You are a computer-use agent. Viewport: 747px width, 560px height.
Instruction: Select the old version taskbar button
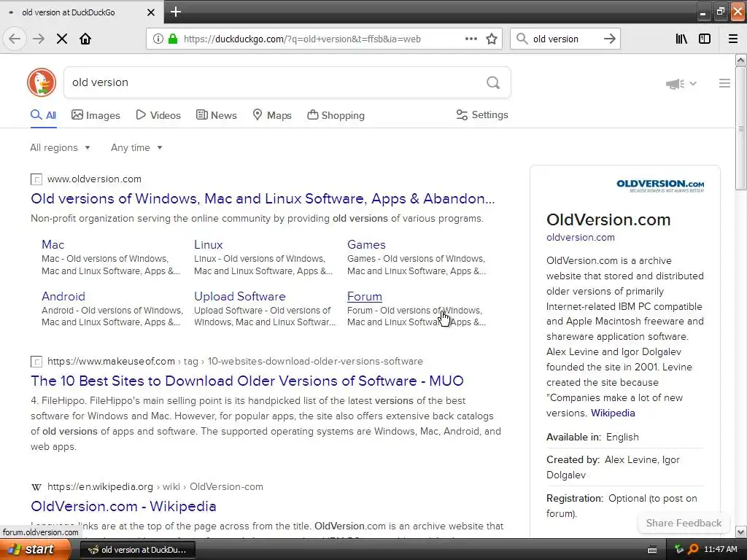[x=137, y=550]
